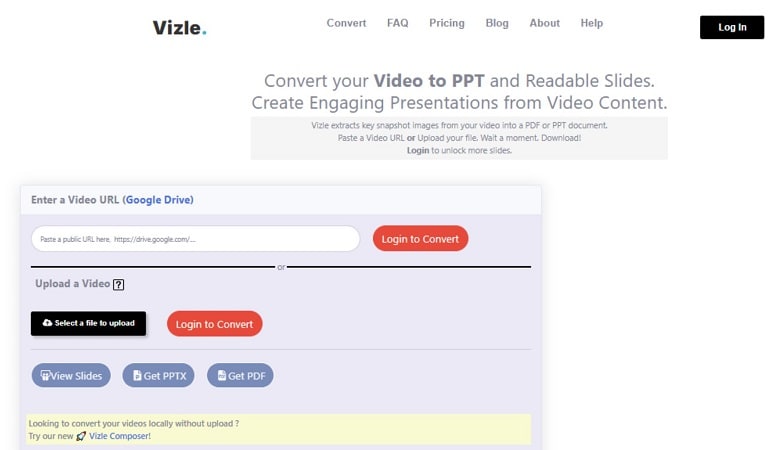Navigate to the Blog

pos(497,23)
